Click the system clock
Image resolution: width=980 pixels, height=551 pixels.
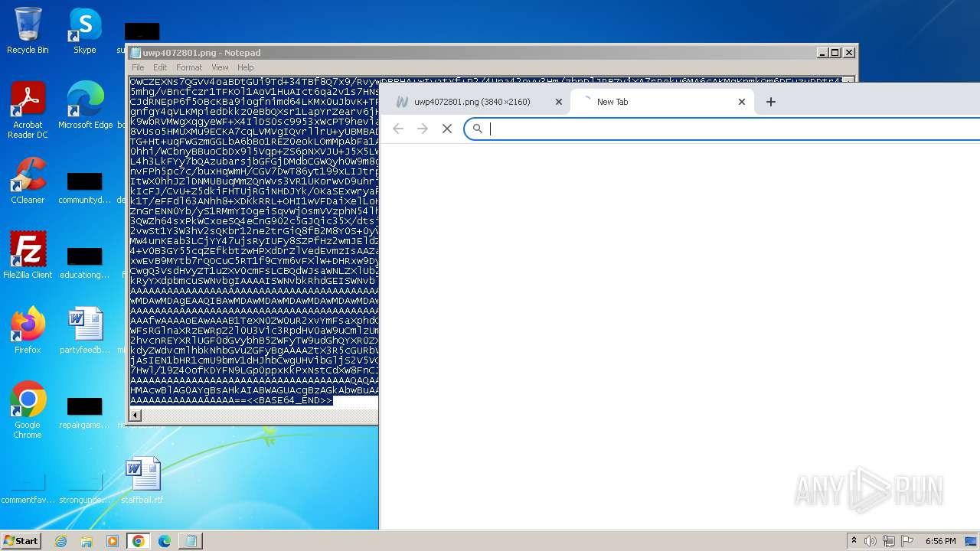(940, 541)
